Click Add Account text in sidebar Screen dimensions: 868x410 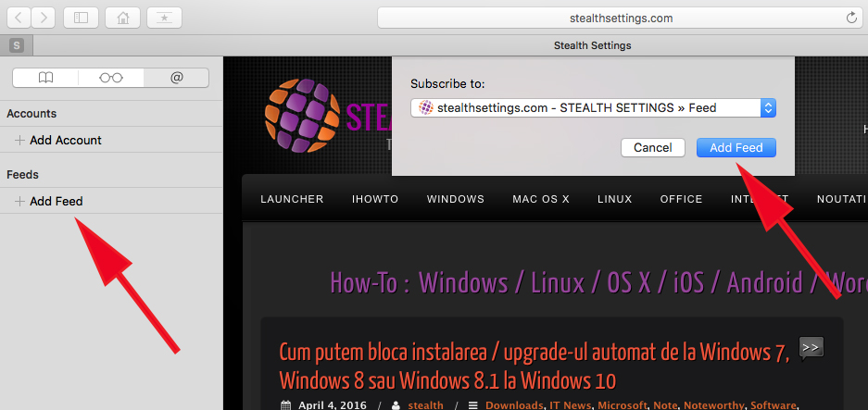pos(66,140)
